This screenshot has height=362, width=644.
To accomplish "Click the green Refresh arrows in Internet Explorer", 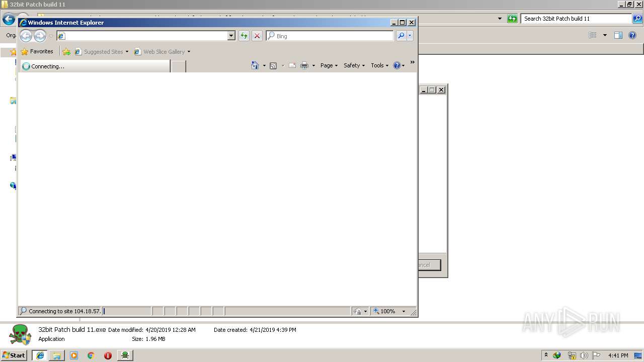I will [x=244, y=36].
